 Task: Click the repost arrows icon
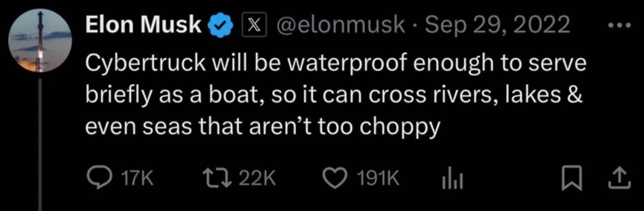pos(217,178)
